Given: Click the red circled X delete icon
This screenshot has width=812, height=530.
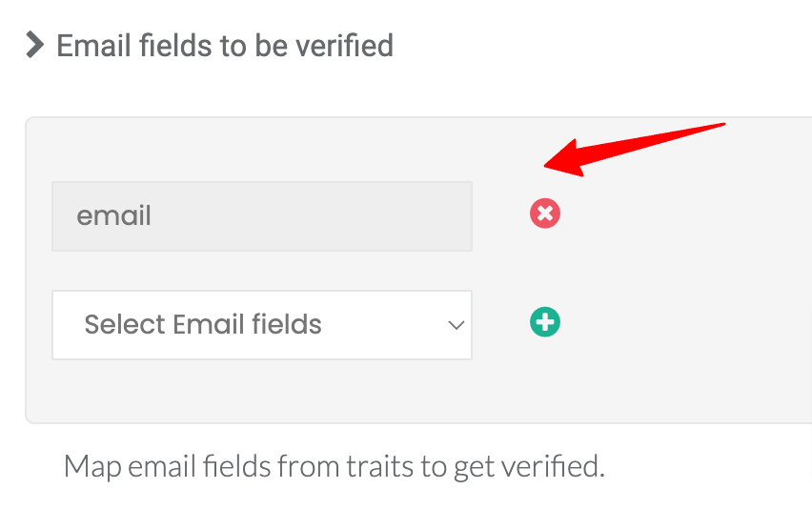Looking at the screenshot, I should 545,214.
